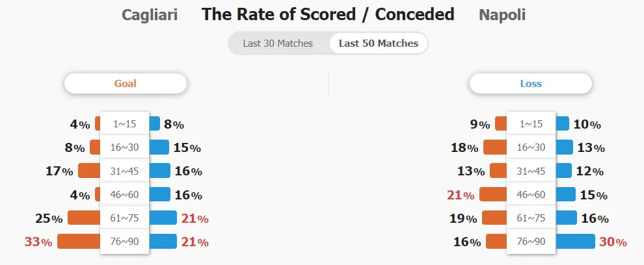Switch to Last 30 Matches
Viewport: 644px width, 265px height.
278,44
